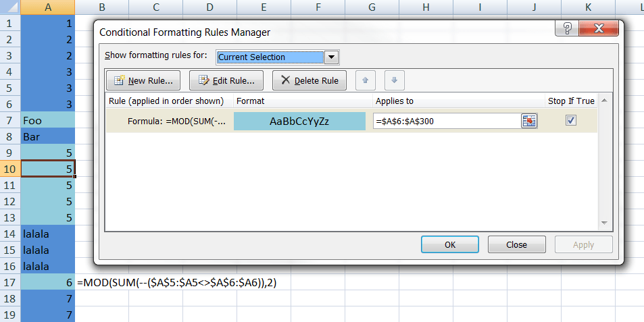Move rule down with arrow icon
Image resolution: width=644 pixels, height=322 pixels.
[394, 80]
